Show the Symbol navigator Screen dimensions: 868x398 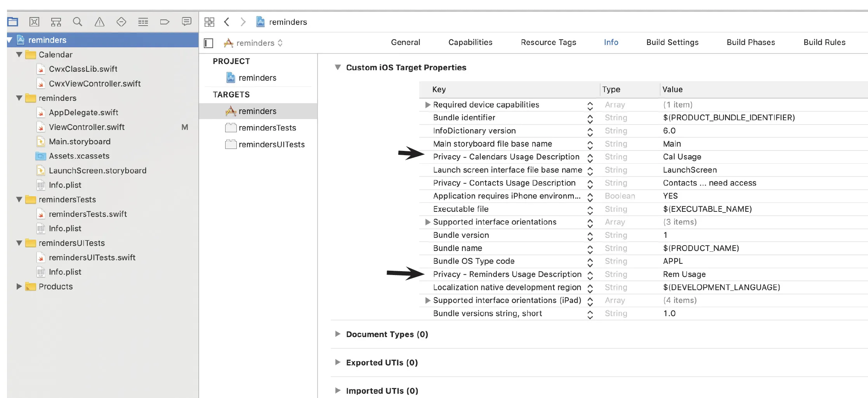(56, 22)
